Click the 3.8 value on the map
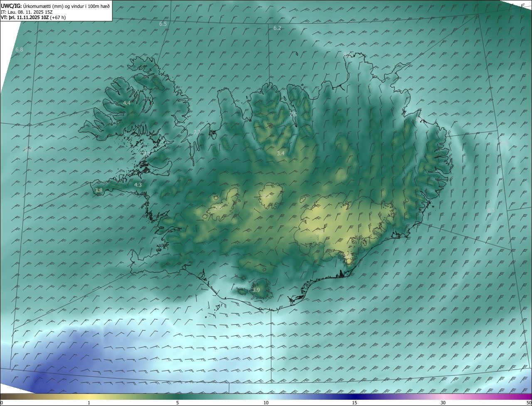 coord(99,191)
